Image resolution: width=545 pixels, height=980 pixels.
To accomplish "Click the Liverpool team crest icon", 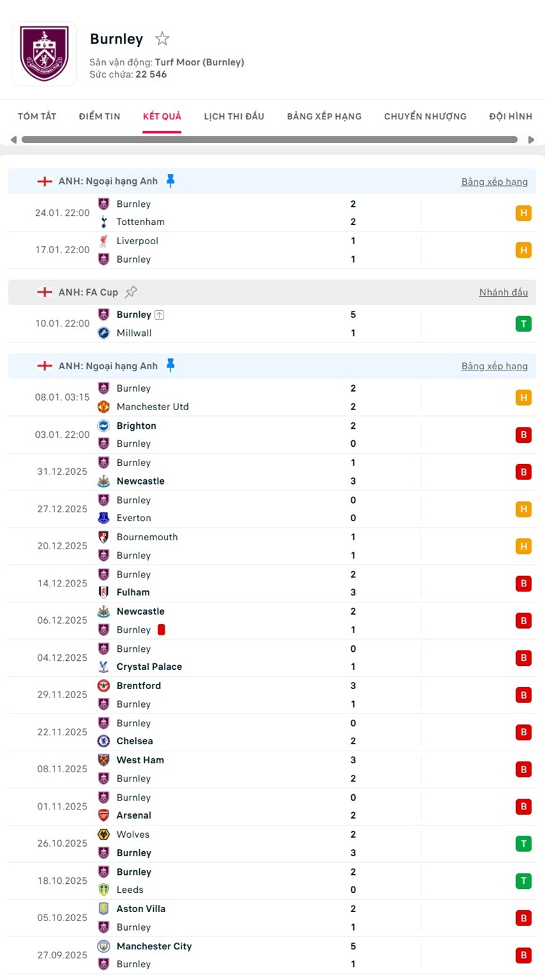I will pos(104,241).
